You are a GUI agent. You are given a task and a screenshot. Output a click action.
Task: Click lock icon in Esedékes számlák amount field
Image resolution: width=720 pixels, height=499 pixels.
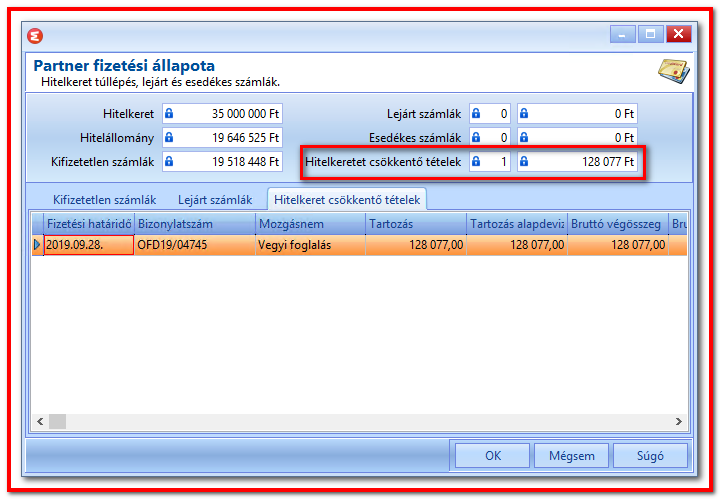click(x=524, y=137)
